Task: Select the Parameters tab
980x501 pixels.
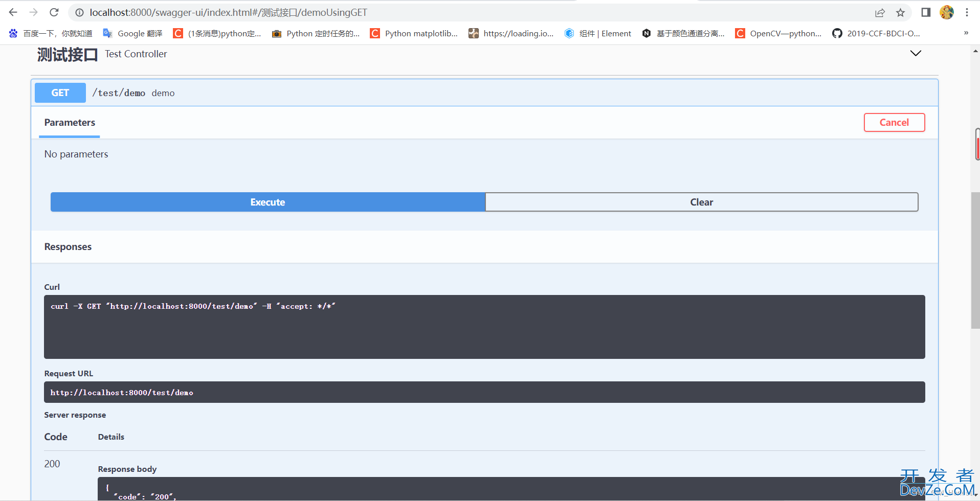Action: [x=70, y=123]
